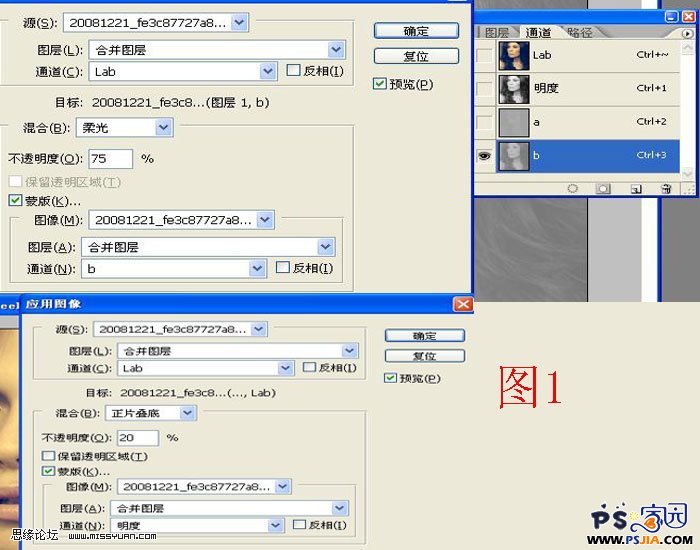
Task: Open the 混合(B) dropdown showing 正片叠底
Action: point(188,413)
